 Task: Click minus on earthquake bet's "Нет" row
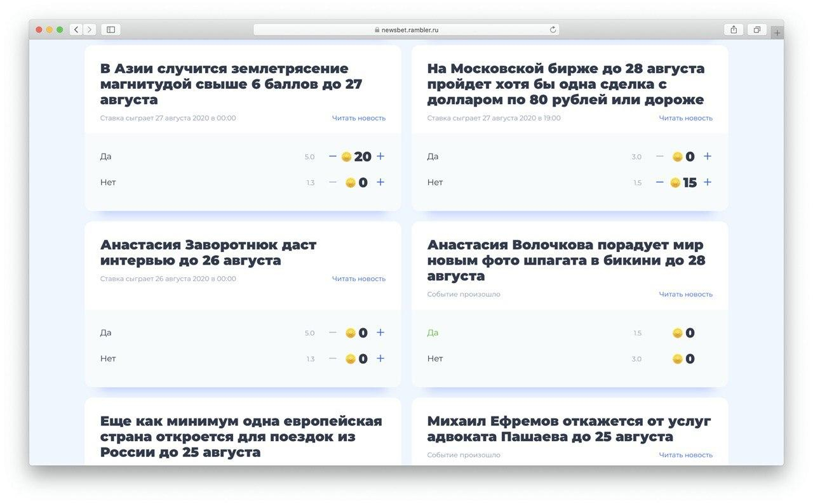pyautogui.click(x=333, y=182)
